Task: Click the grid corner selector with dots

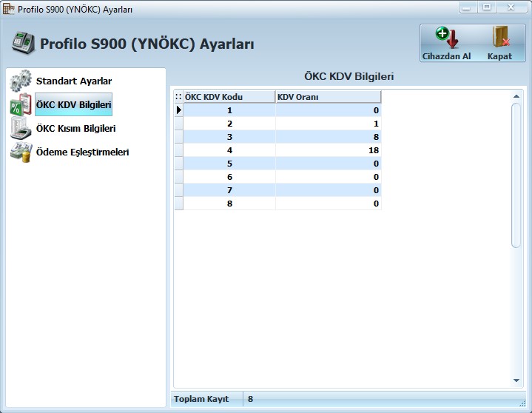Action: click(178, 97)
